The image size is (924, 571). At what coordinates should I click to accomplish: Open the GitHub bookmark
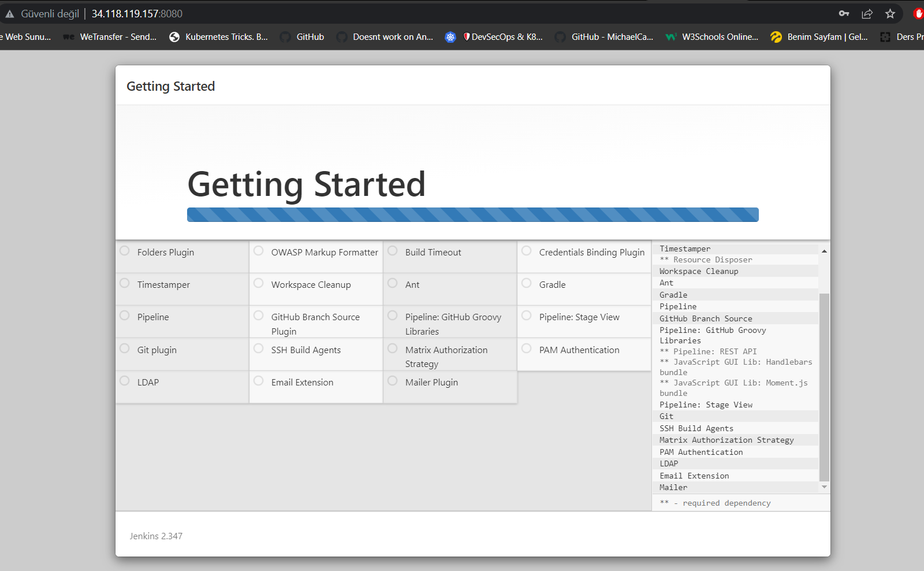[x=302, y=36]
